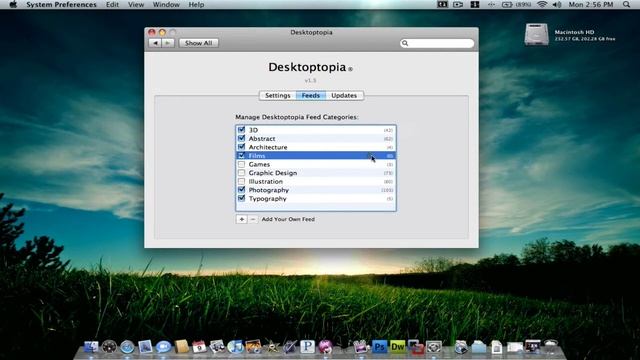Screen dimensions: 640x360
Task: Open iCal calendar in the Dock
Action: point(199,347)
